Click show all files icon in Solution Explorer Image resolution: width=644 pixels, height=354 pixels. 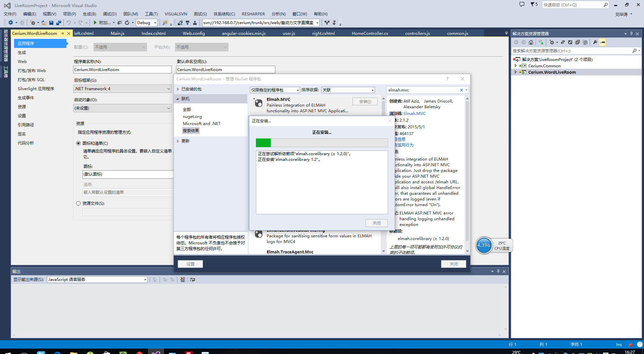[x=585, y=42]
